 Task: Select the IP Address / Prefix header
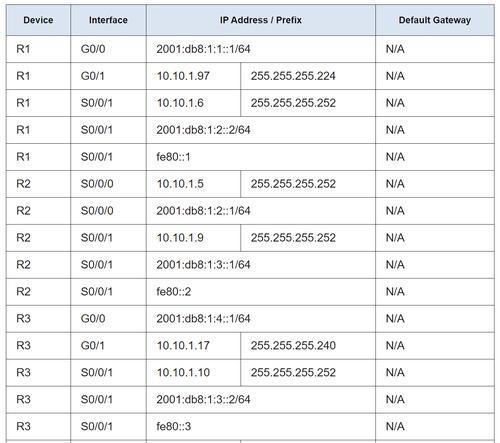(x=261, y=20)
